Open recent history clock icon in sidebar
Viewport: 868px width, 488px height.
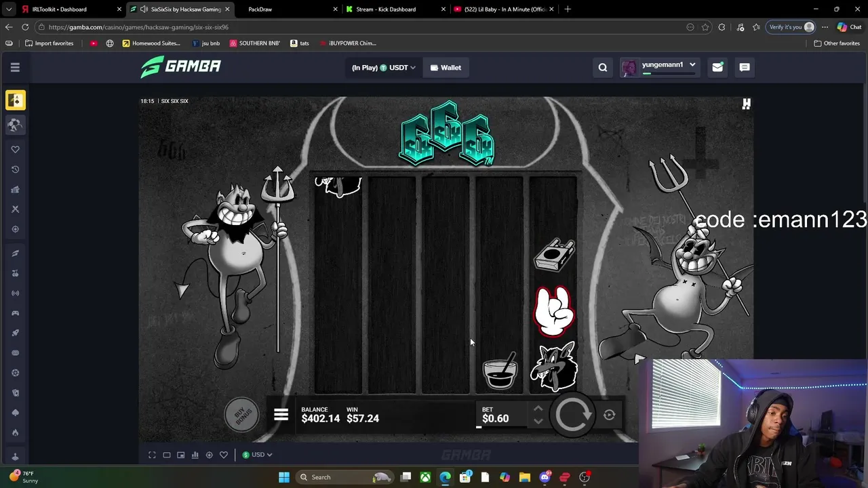[15, 169]
